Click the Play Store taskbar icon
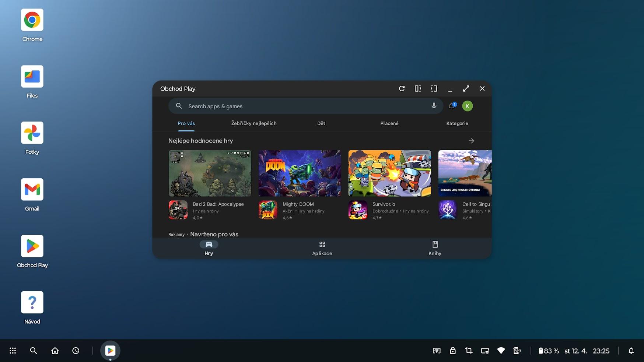The height and width of the screenshot is (362, 644). 110,351
